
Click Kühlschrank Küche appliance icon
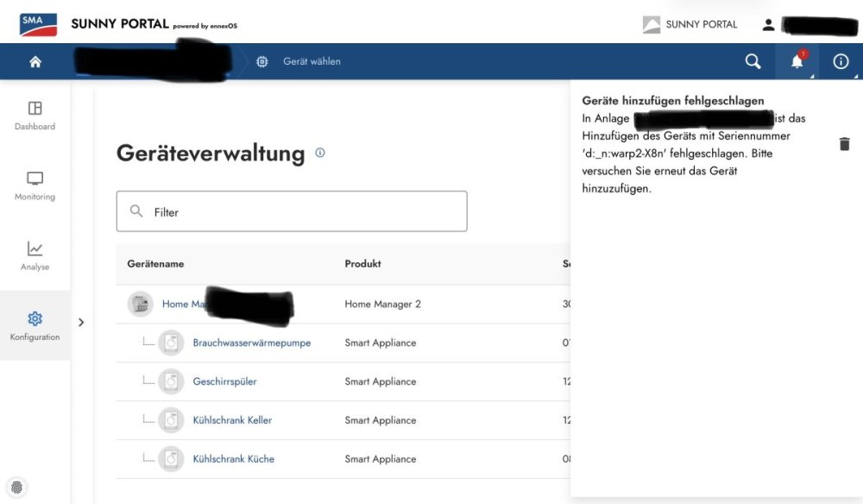coord(171,459)
